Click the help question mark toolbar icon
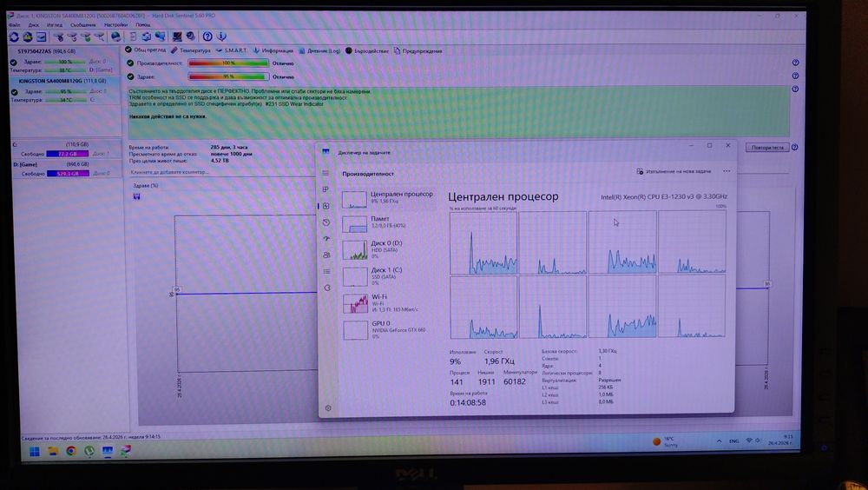This screenshot has height=490, width=868. (x=207, y=36)
